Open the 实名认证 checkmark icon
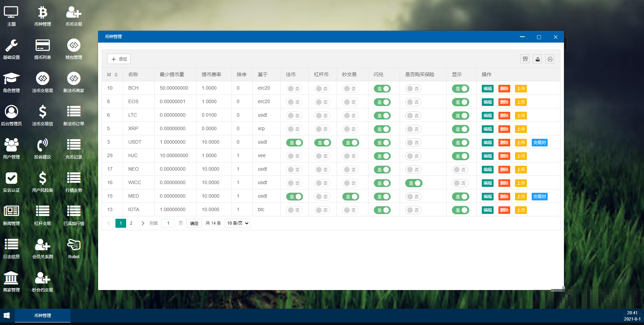 [x=11, y=178]
